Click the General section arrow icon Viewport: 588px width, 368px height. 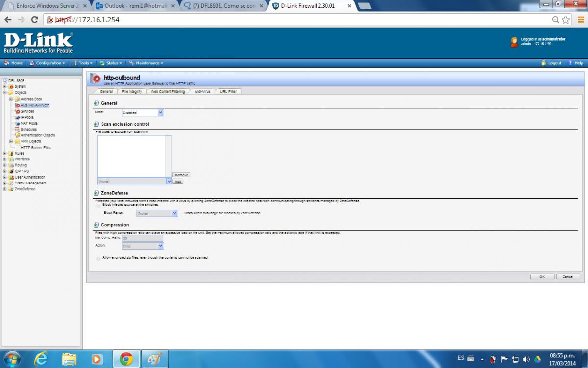tap(96, 103)
